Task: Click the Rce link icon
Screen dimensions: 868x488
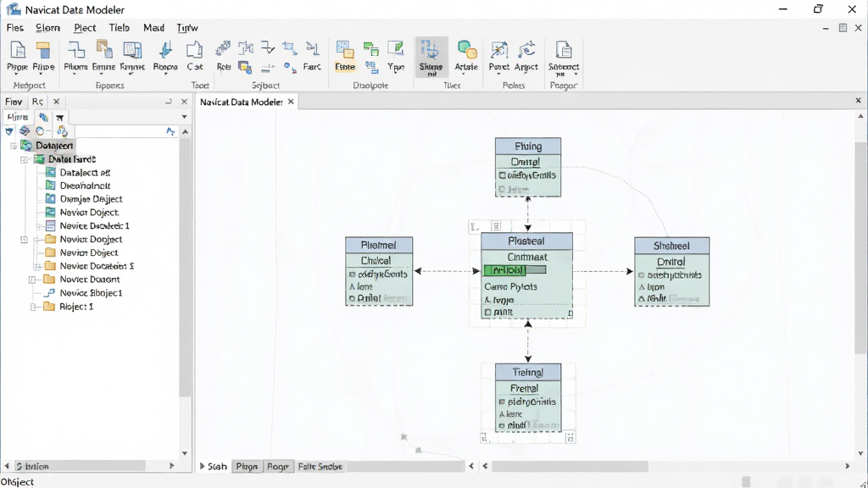Action: (x=223, y=48)
